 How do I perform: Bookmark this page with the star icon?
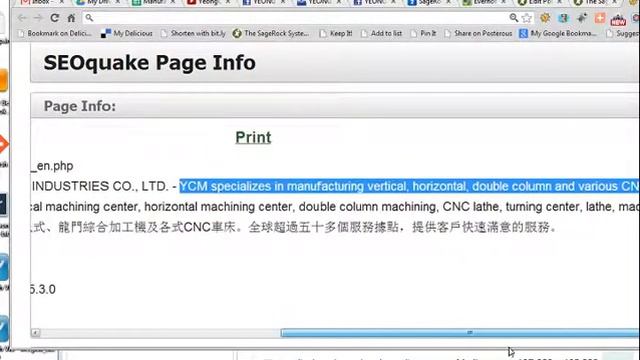(527, 18)
